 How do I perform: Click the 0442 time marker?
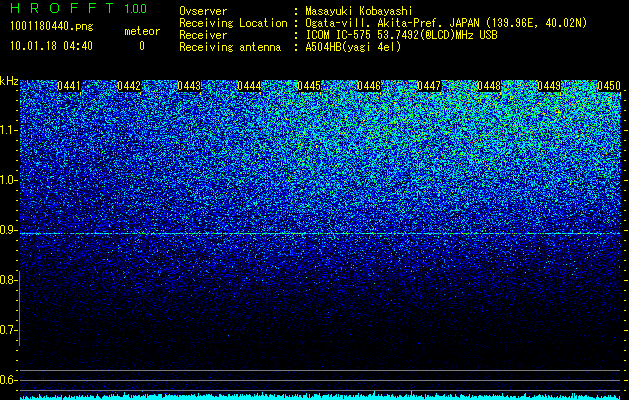pyautogui.click(x=129, y=86)
